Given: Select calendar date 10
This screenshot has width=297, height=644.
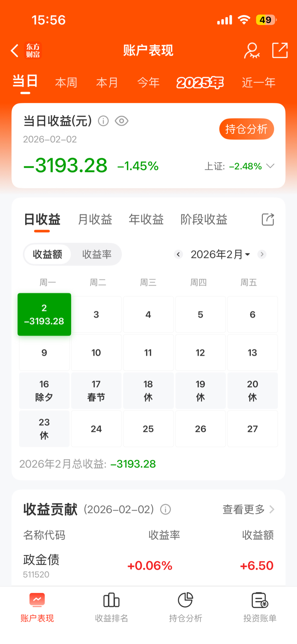Looking at the screenshot, I should (x=96, y=352).
